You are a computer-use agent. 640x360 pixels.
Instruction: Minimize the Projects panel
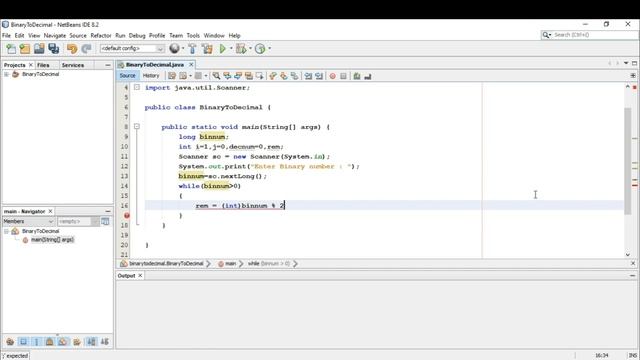(108, 65)
